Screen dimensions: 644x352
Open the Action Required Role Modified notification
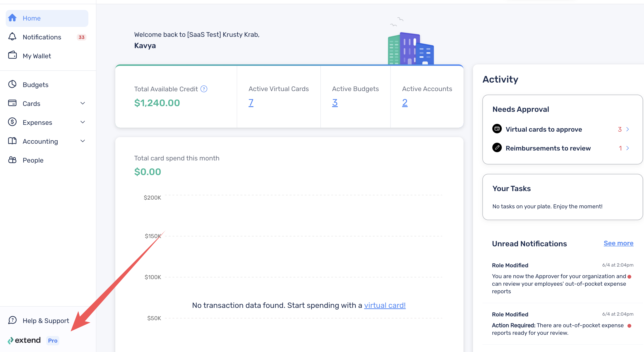click(562, 323)
